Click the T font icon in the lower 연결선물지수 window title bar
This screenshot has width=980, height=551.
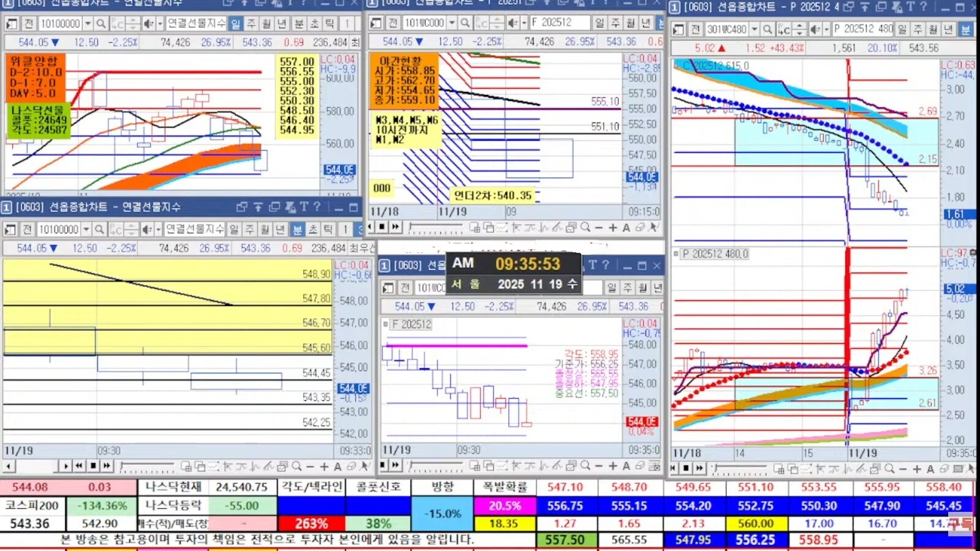pos(304,207)
